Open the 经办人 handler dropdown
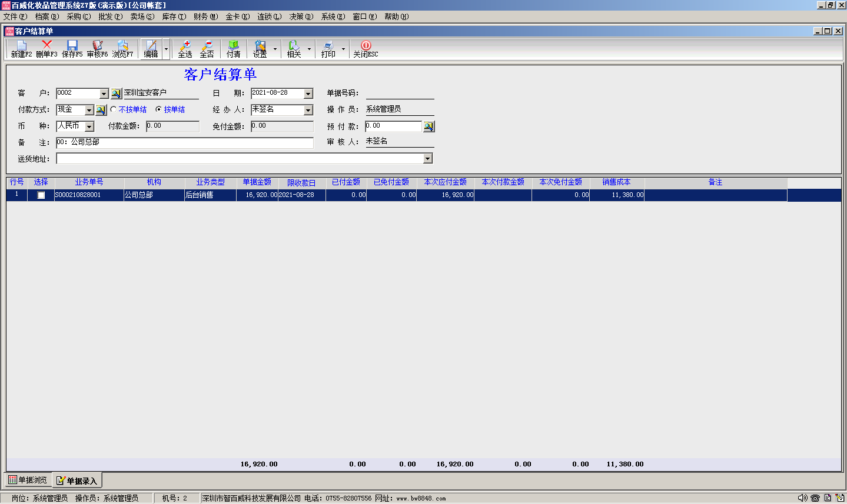847x504 pixels. click(308, 110)
